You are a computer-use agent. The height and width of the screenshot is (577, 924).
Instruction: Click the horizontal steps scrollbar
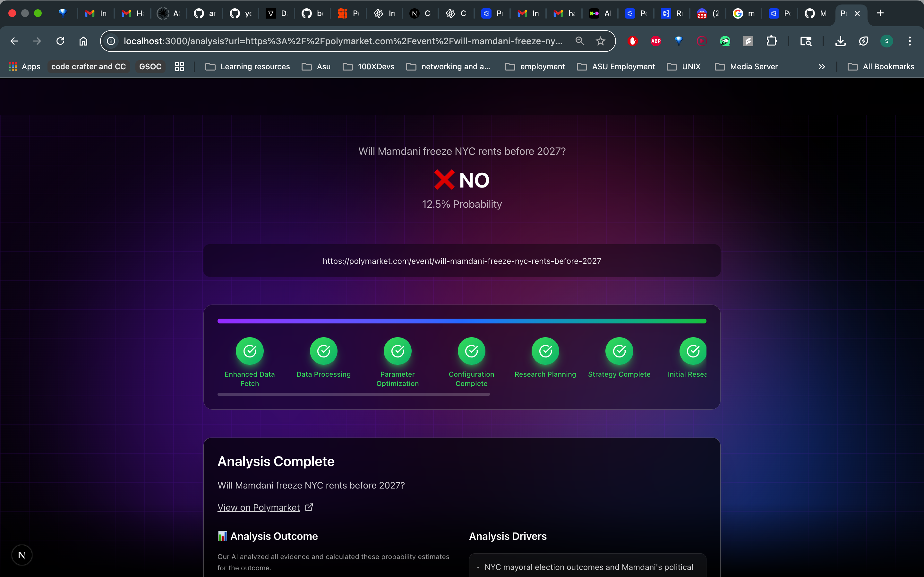click(353, 394)
